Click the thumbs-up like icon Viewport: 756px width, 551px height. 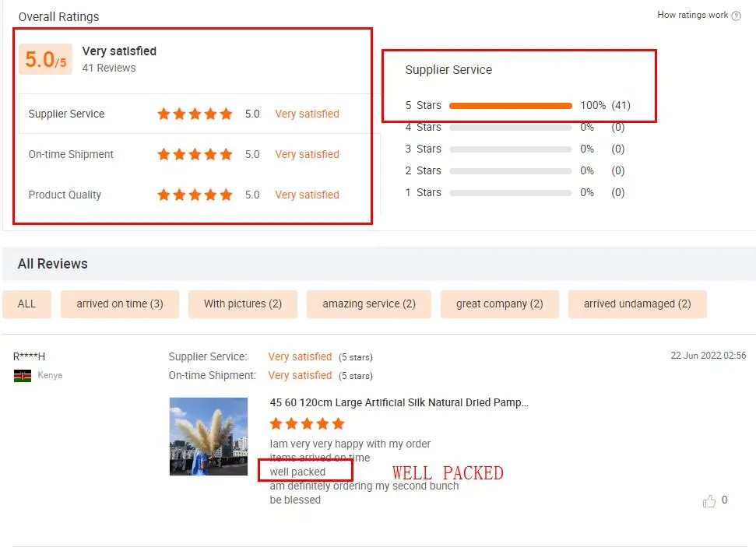tap(709, 501)
